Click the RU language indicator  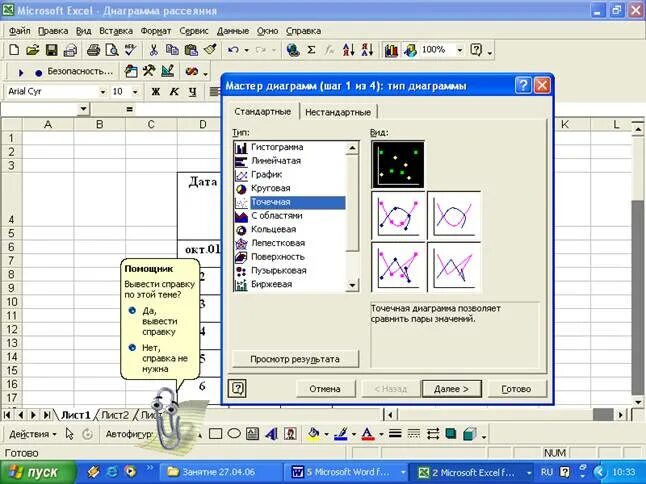pyautogui.click(x=546, y=472)
